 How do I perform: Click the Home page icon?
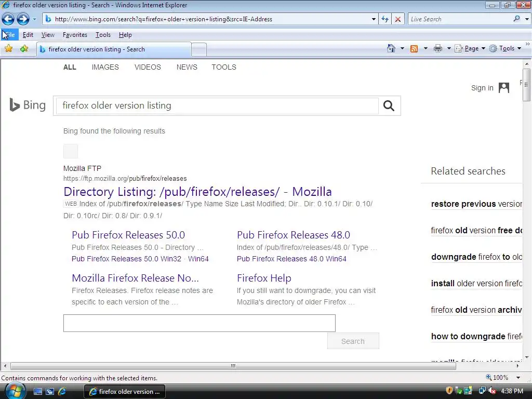[391, 48]
